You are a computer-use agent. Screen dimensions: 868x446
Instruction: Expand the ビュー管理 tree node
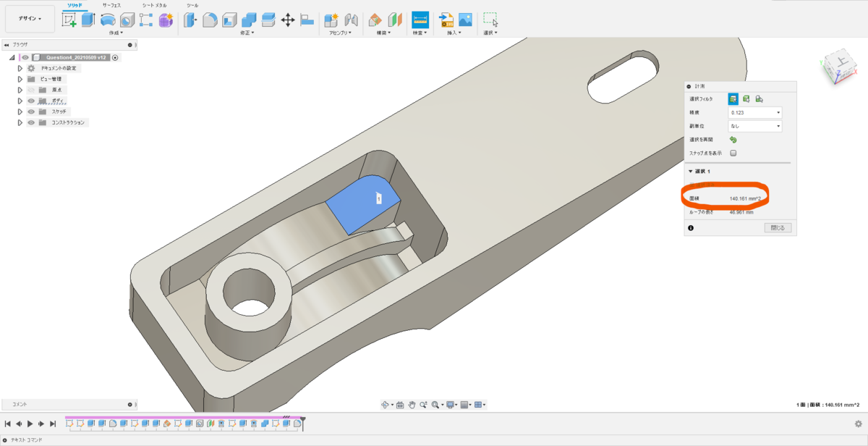point(20,79)
